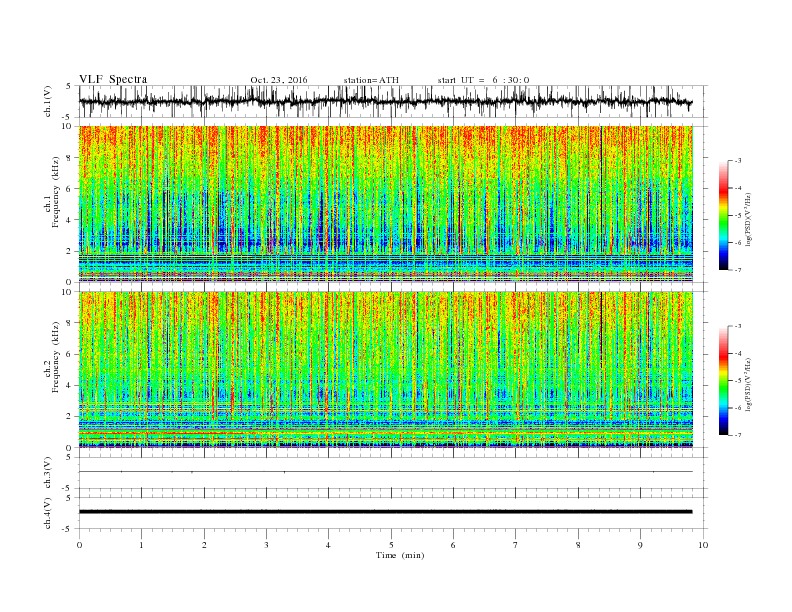Click the "ch.4(V)" axis label

coord(48,513)
